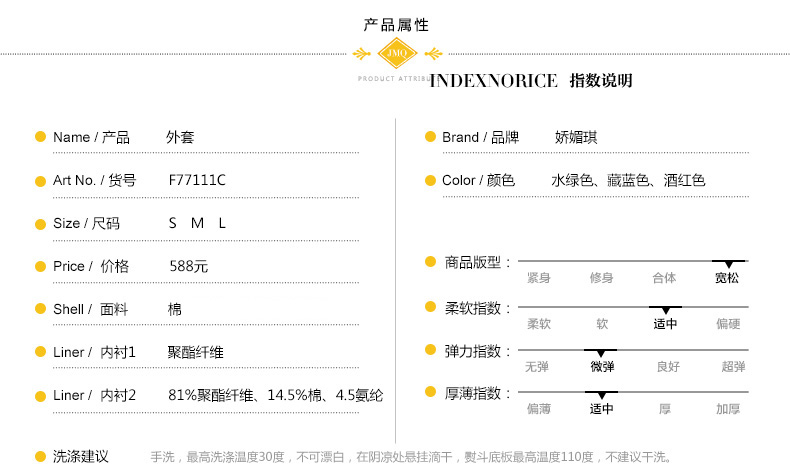Click the yellow bullet beside Art No. / 货号
Image resolution: width=790 pixels, height=473 pixels.
pyautogui.click(x=40, y=180)
